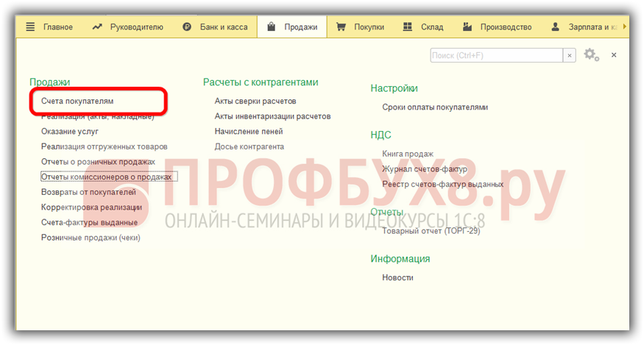Click the factory icon for Производство
Screen dimensions: 644x345
point(467,27)
